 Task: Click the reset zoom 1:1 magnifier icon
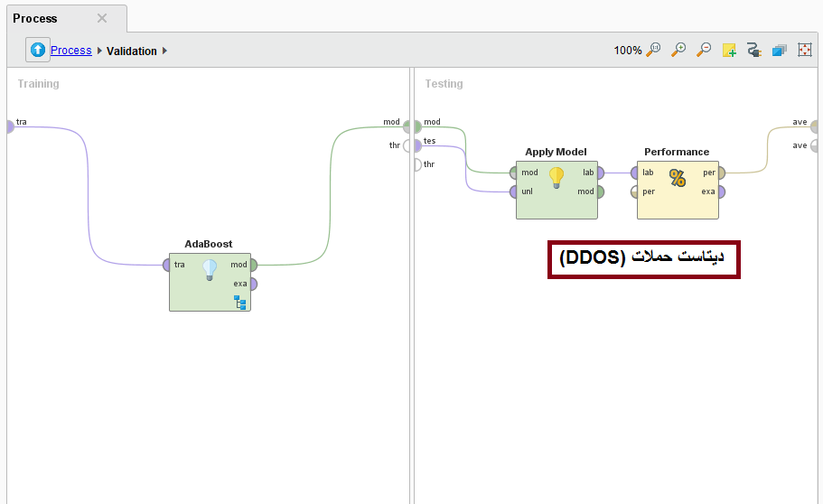[x=653, y=51]
